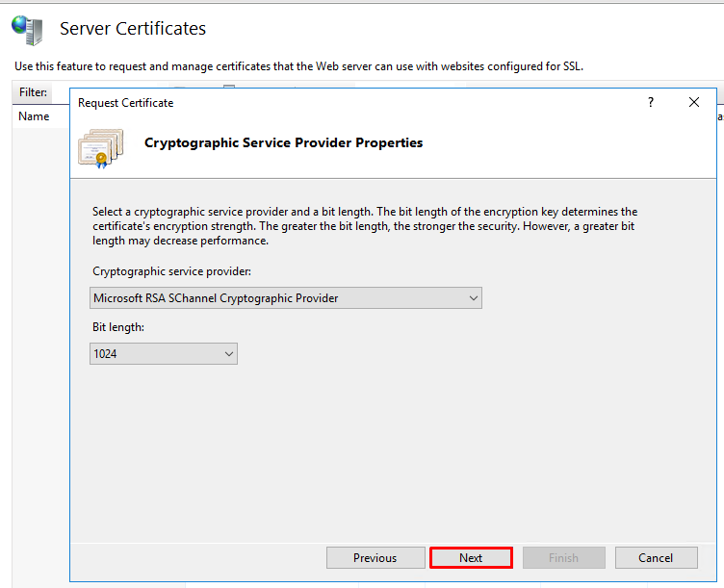Go to the Next wizard step

[471, 558]
